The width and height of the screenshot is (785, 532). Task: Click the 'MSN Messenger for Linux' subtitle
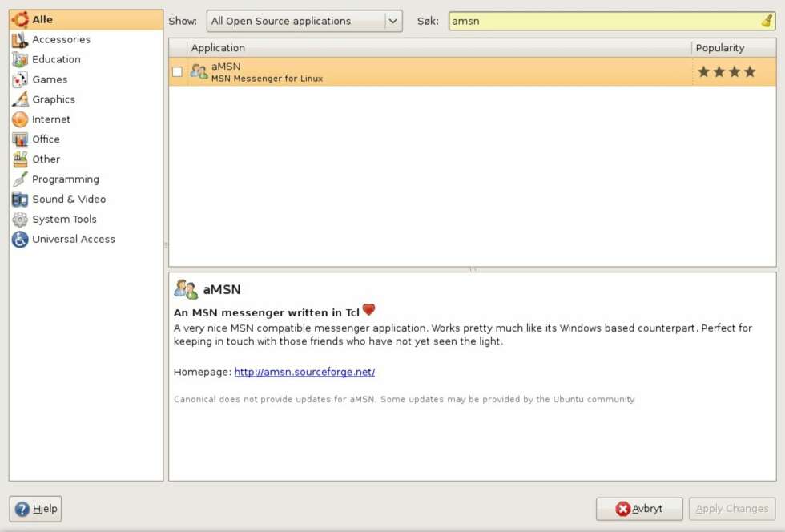click(267, 79)
